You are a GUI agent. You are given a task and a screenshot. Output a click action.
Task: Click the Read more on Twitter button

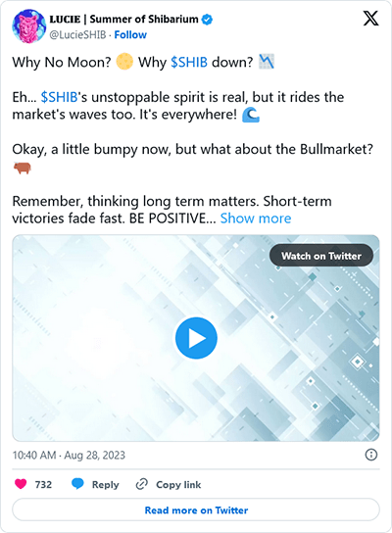(196, 509)
